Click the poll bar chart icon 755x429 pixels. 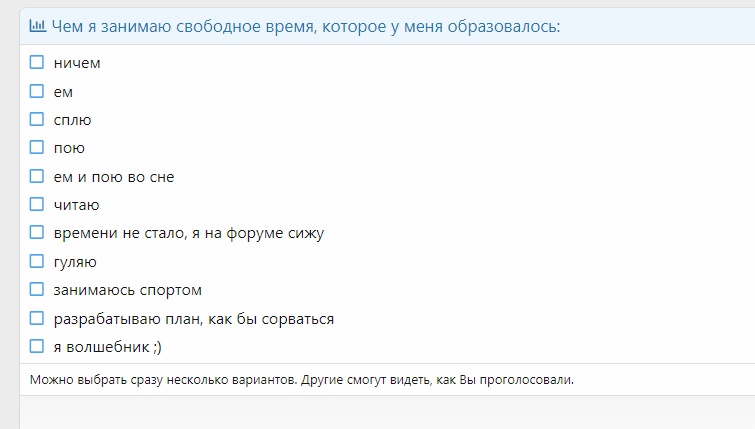(37, 26)
